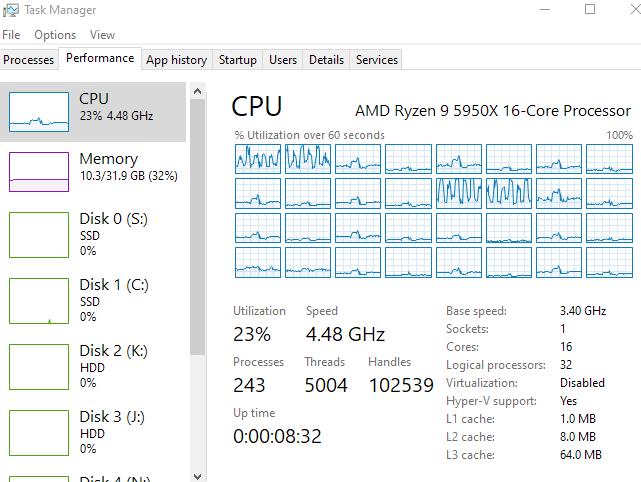Click the sidebar scrollbar down arrow
The image size is (641, 482).
(x=197, y=475)
